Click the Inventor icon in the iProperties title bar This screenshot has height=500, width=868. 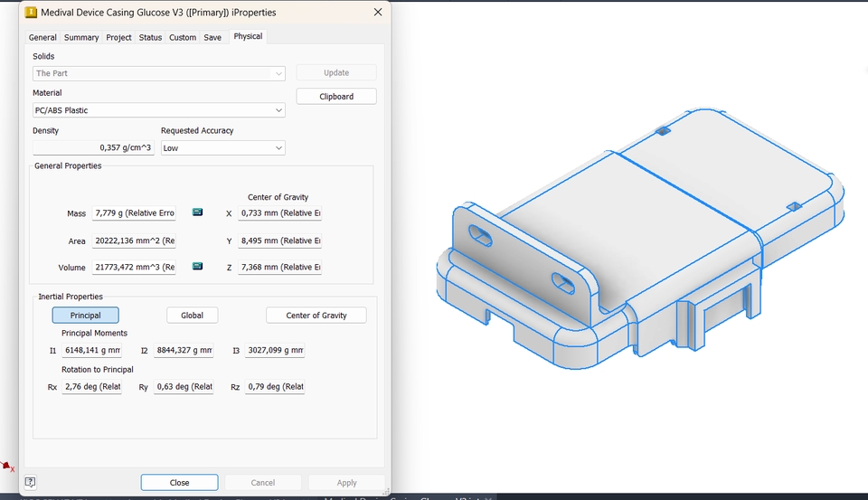(31, 12)
